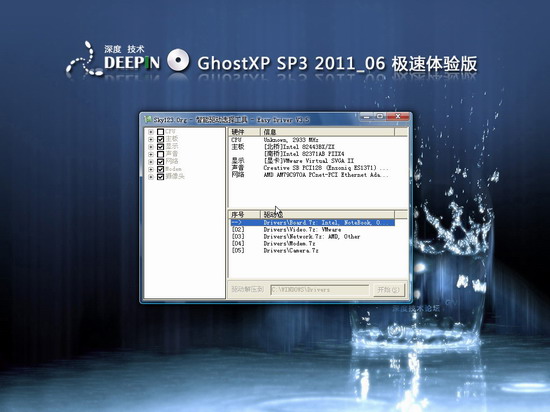The image size is (550, 412).
Task: Select the '[北桥]Intel 82443BX/ZX' row
Action: (312, 147)
